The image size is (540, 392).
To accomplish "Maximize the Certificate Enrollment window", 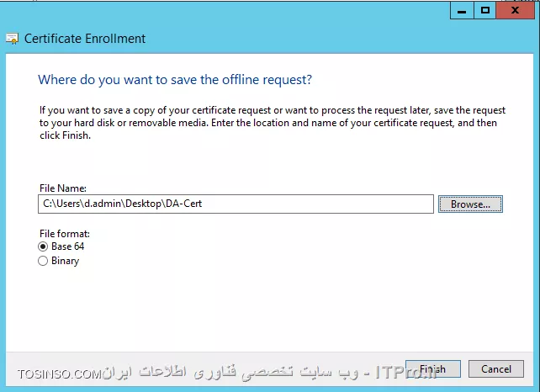I will click(484, 11).
